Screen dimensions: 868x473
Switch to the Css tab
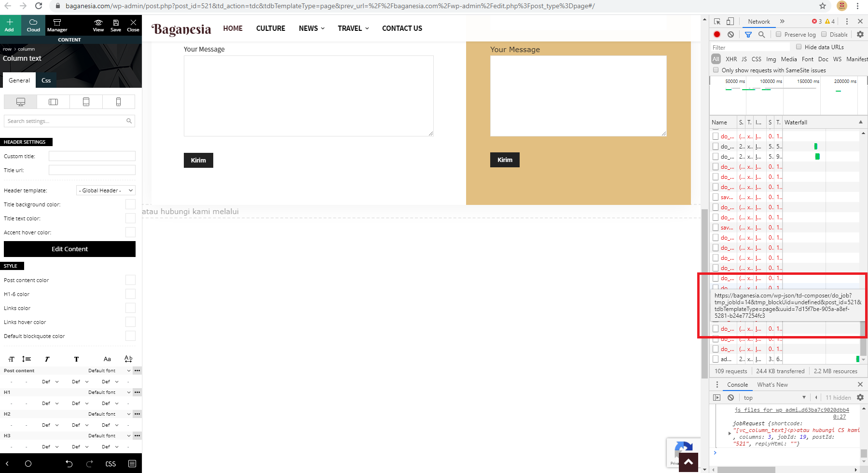46,81
